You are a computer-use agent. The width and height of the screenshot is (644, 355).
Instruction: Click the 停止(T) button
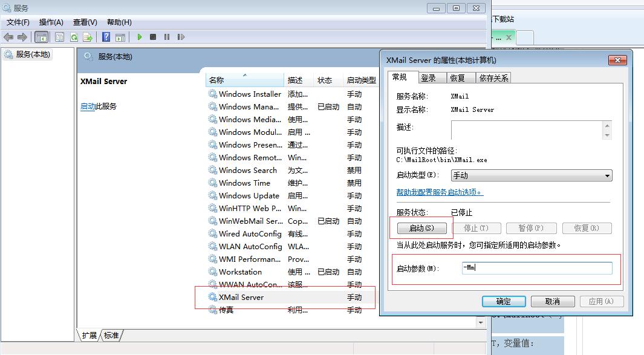(x=476, y=228)
